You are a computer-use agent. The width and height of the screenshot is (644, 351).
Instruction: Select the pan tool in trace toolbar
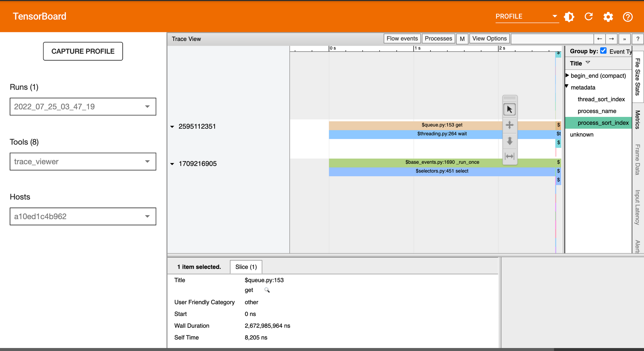point(509,125)
